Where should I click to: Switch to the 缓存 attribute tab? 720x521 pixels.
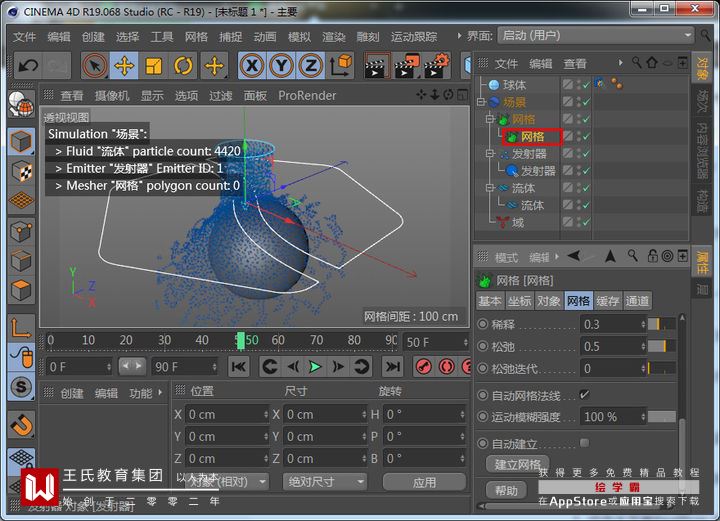pyautogui.click(x=608, y=301)
